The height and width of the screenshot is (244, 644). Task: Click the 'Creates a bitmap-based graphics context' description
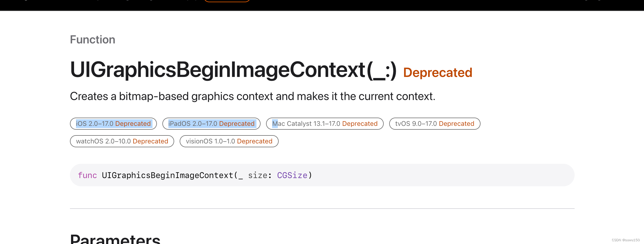pyautogui.click(x=253, y=96)
